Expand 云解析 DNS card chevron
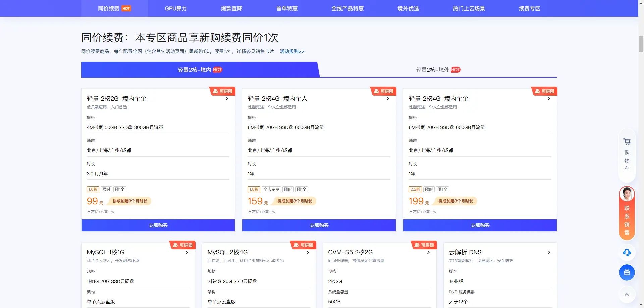This screenshot has height=308, width=644. pyautogui.click(x=549, y=252)
